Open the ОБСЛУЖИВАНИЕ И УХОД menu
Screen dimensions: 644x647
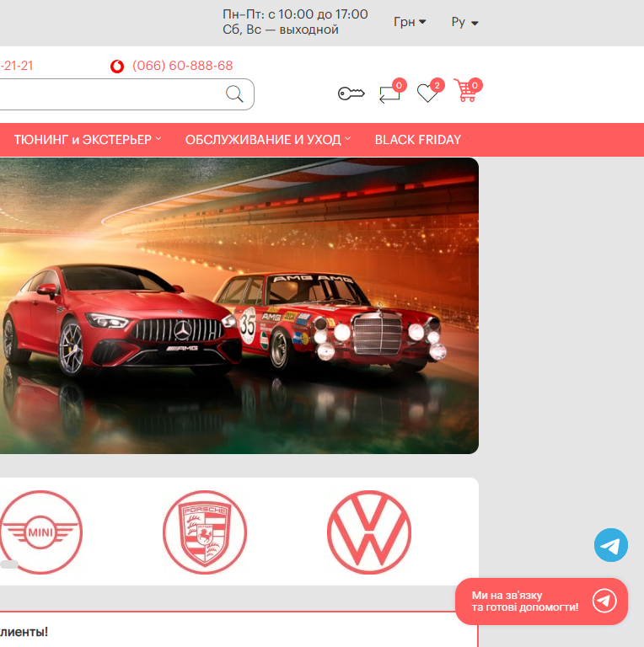click(267, 140)
